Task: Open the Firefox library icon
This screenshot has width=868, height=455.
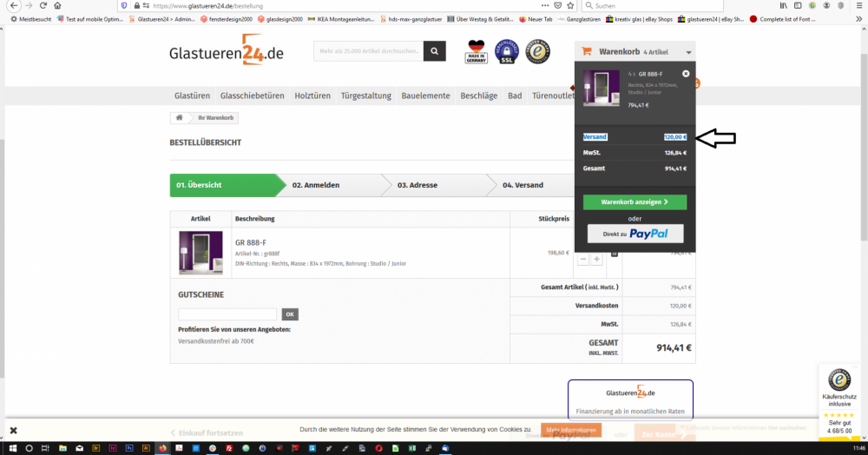Action: coord(783,5)
